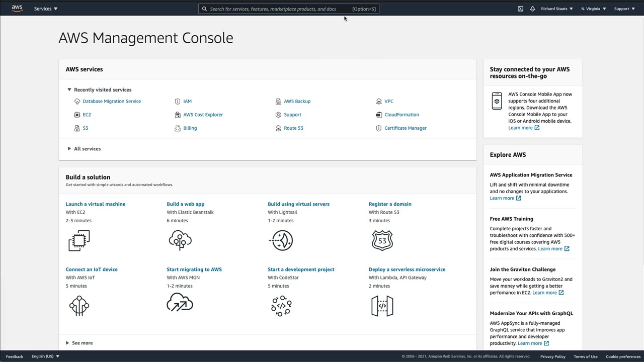The image size is (644, 362).
Task: Click the AWS logo home icon
Action: [17, 9]
